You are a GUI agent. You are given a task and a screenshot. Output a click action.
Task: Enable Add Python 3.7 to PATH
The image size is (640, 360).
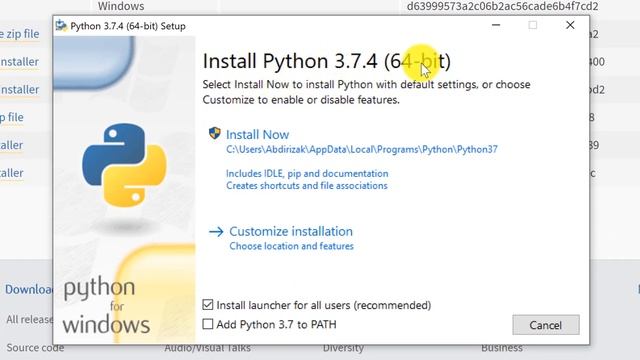pos(208,324)
